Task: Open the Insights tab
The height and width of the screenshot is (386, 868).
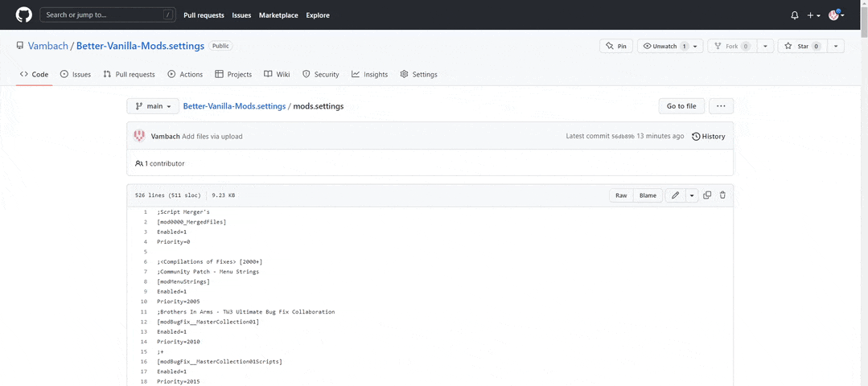Action: click(369, 75)
